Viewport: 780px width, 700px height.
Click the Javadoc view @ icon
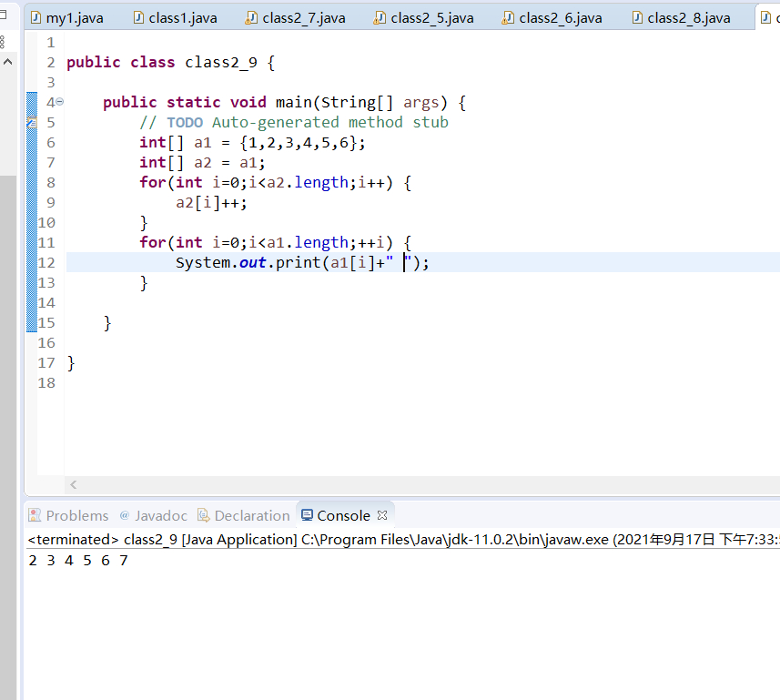[x=125, y=515]
